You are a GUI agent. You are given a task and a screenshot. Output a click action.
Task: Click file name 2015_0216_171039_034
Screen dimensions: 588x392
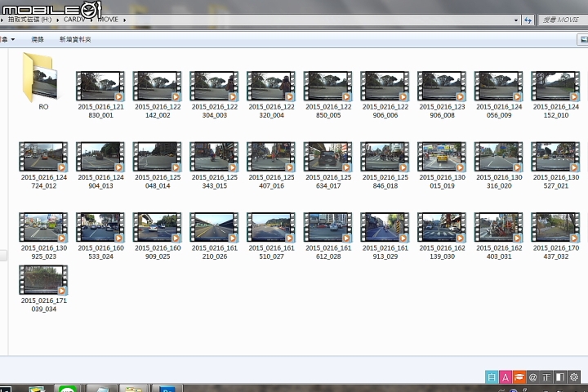44,305
